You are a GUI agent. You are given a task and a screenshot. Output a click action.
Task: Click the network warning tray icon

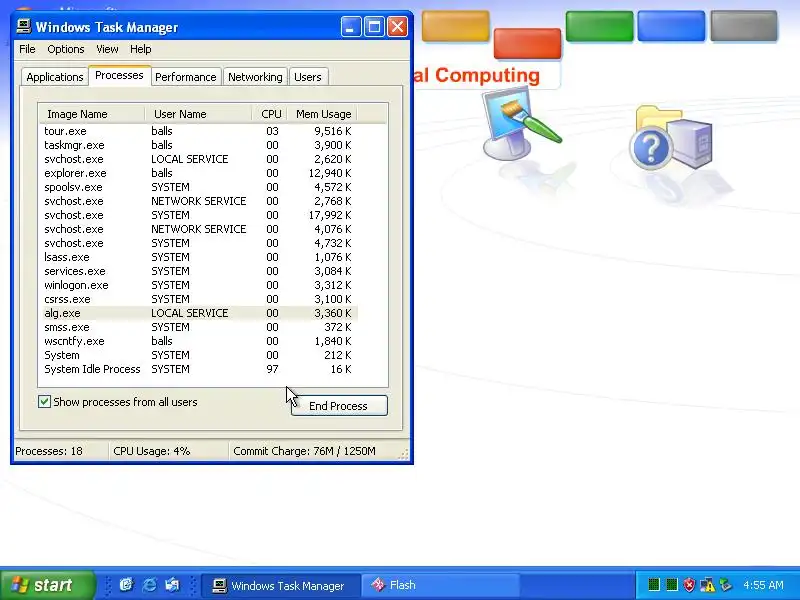(x=707, y=585)
